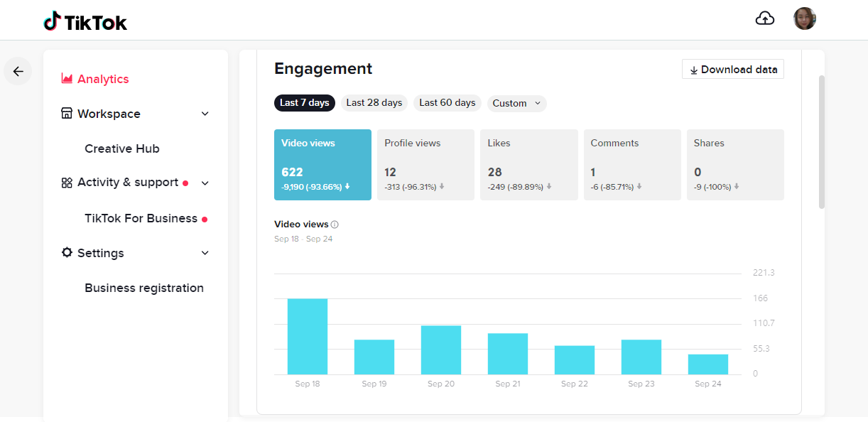
Task: Open Creative Hub
Action: [x=122, y=148]
